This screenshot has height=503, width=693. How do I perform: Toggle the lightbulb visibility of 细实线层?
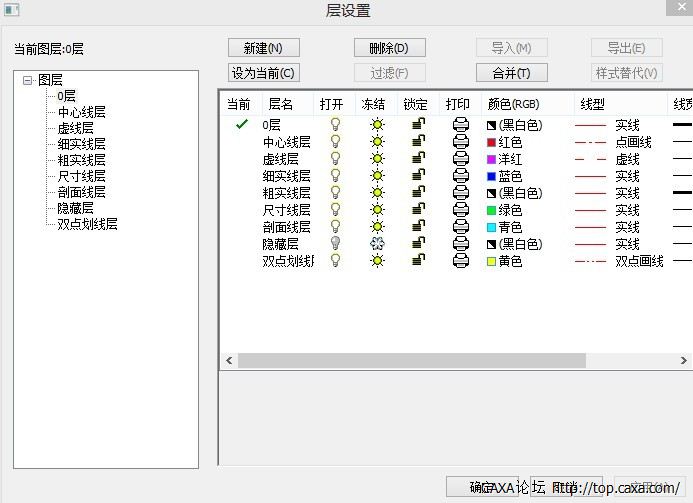click(336, 176)
